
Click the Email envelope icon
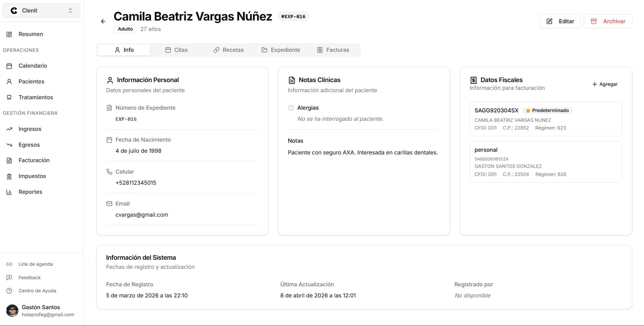click(109, 204)
